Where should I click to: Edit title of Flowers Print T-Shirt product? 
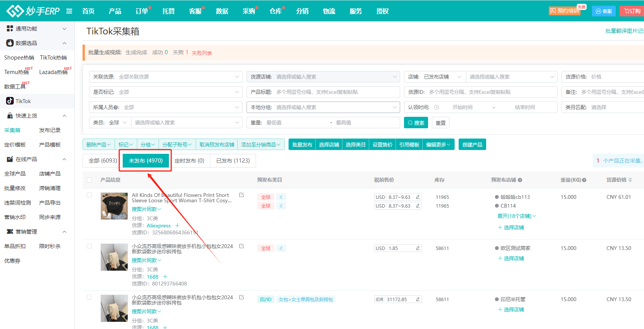pyautogui.click(x=242, y=195)
